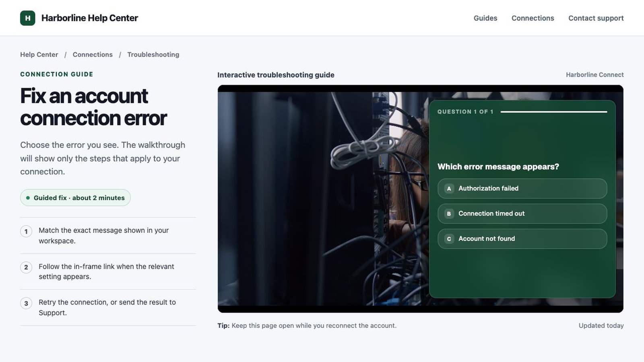Click the question progress bar
The height and width of the screenshot is (362, 644).
point(554,112)
